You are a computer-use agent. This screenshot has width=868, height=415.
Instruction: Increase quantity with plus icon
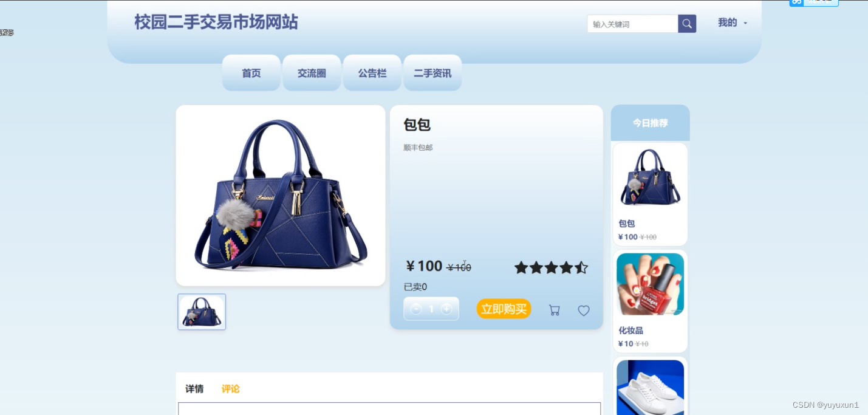pyautogui.click(x=446, y=309)
